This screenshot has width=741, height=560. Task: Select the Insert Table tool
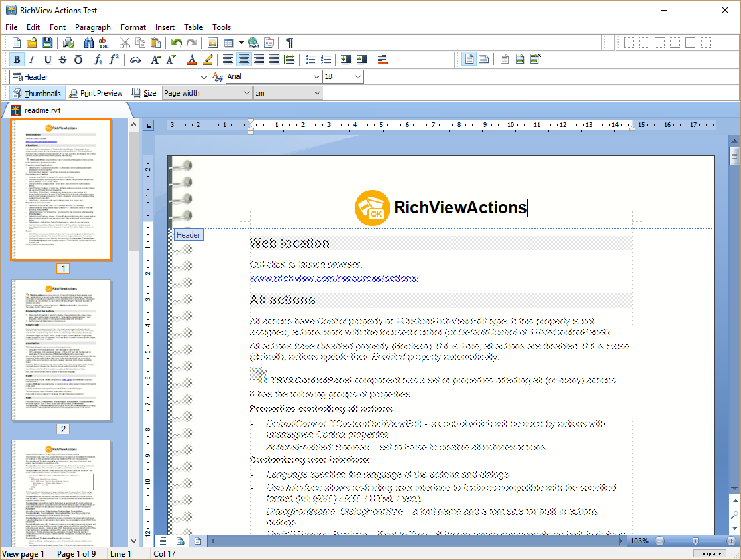(x=228, y=41)
